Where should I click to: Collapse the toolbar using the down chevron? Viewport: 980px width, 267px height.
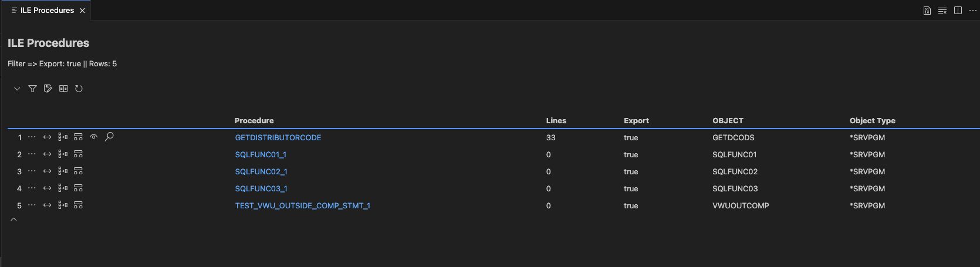tap(17, 89)
